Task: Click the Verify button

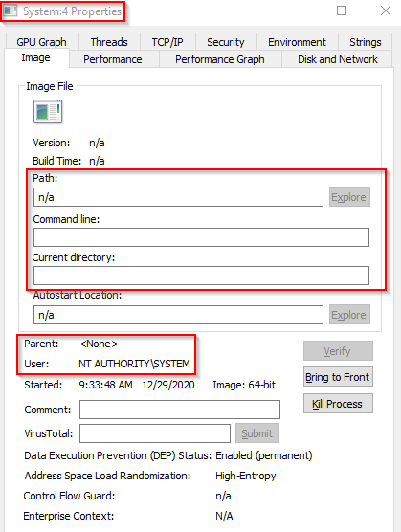Action: coord(338,350)
